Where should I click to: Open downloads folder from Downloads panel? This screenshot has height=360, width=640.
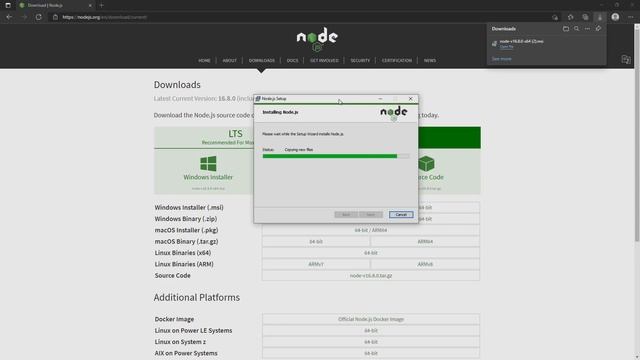[x=566, y=29]
